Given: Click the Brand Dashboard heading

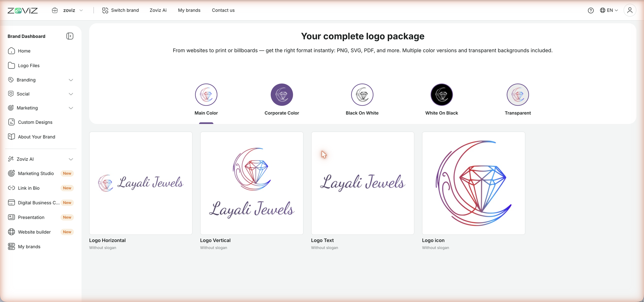Looking at the screenshot, I should [26, 36].
